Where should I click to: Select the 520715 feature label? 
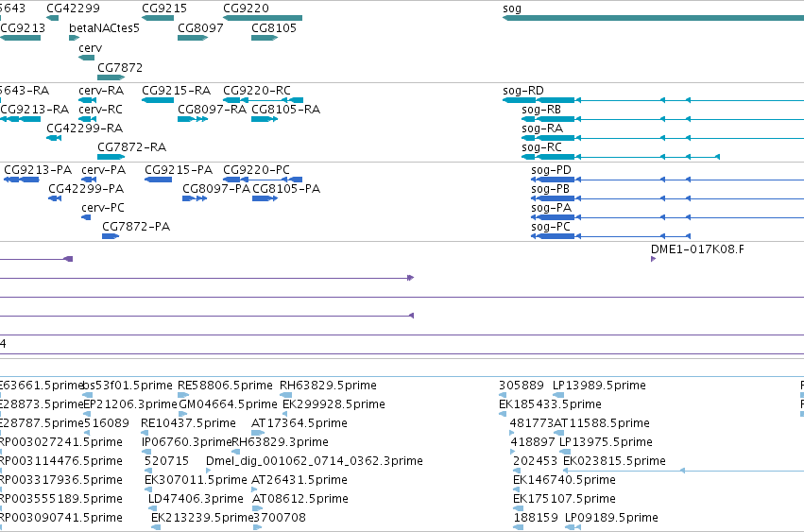point(166,461)
